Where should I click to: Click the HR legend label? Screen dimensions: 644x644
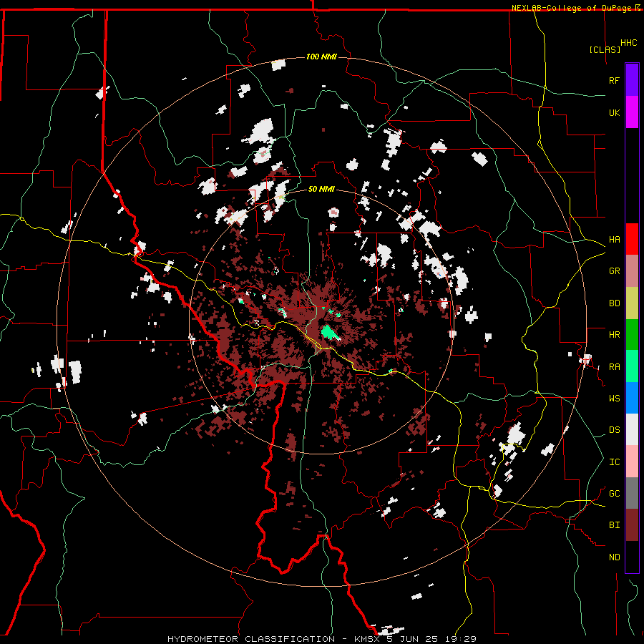click(x=614, y=335)
